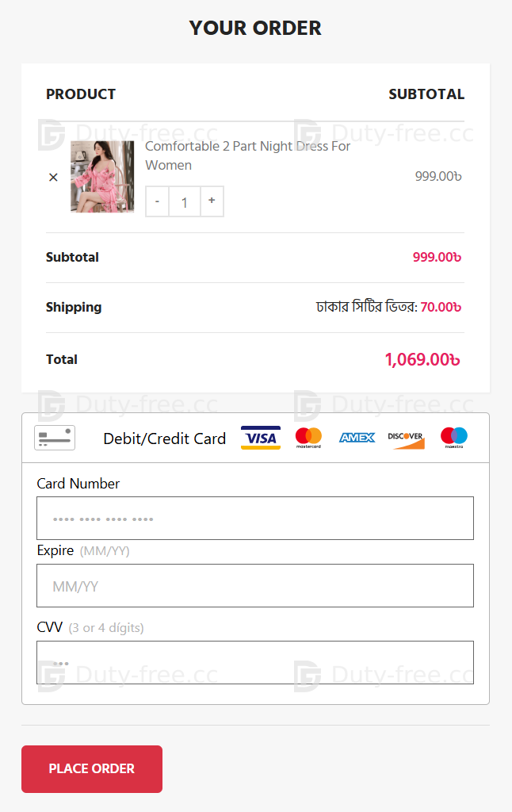Focus the Expire MM/YY field

point(255,586)
